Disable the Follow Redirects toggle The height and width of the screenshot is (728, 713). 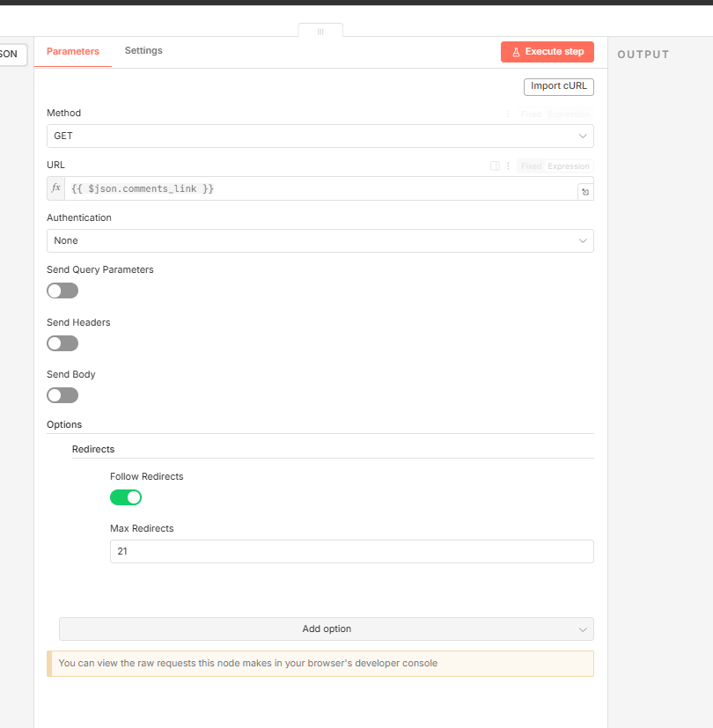pos(126,497)
